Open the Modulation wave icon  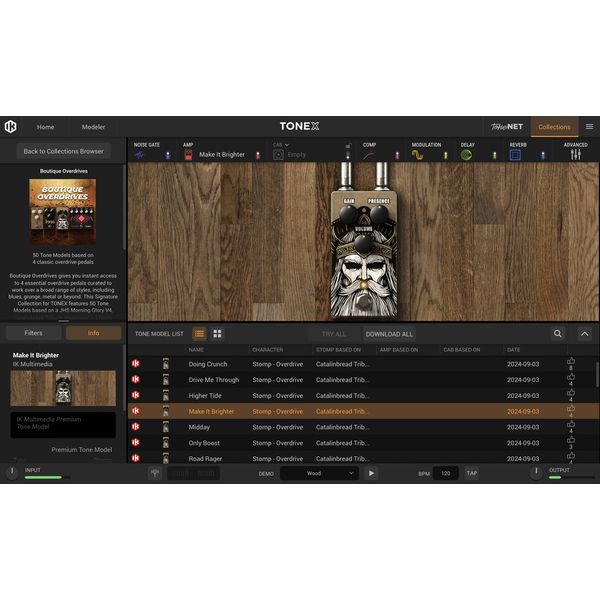417,155
